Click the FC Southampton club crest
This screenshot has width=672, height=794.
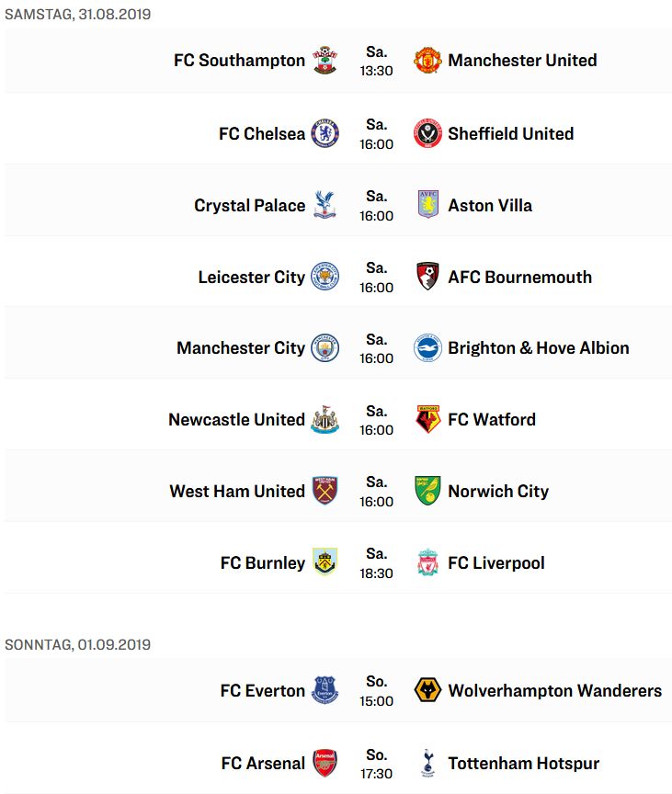(x=325, y=61)
